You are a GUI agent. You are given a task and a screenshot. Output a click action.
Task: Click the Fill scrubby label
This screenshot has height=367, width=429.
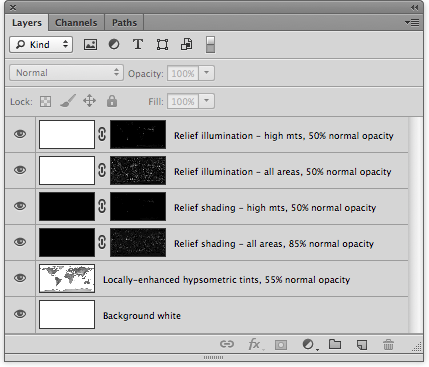click(x=156, y=101)
